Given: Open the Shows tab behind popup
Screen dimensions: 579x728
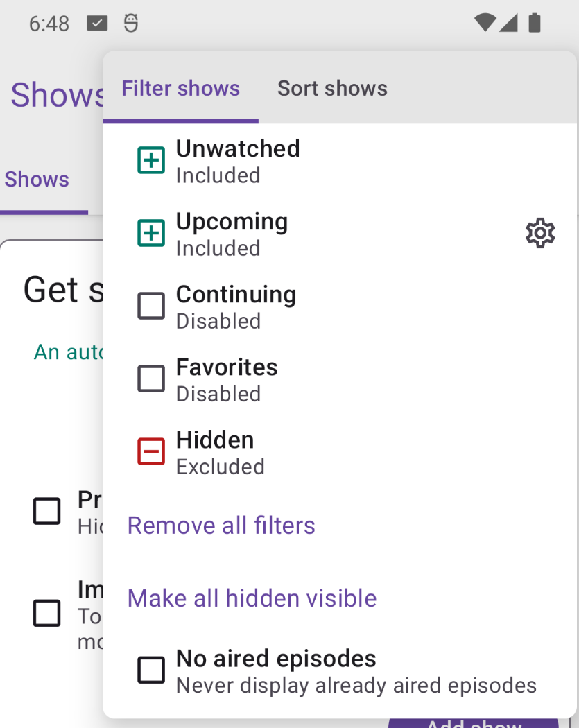Looking at the screenshot, I should point(37,179).
